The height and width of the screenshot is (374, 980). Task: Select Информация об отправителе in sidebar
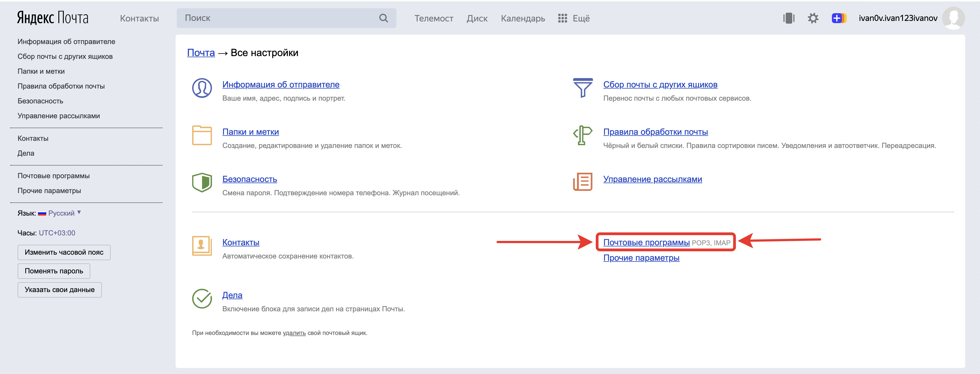pos(66,42)
